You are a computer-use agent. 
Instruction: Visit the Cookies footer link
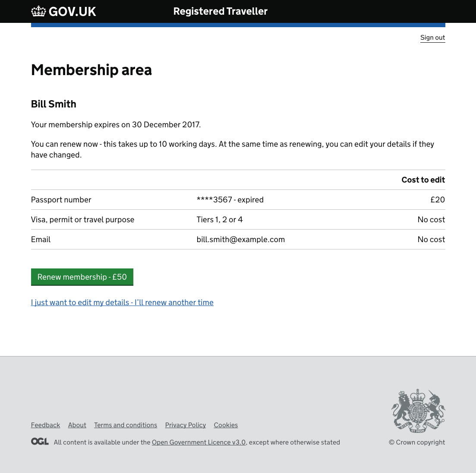[x=226, y=425]
